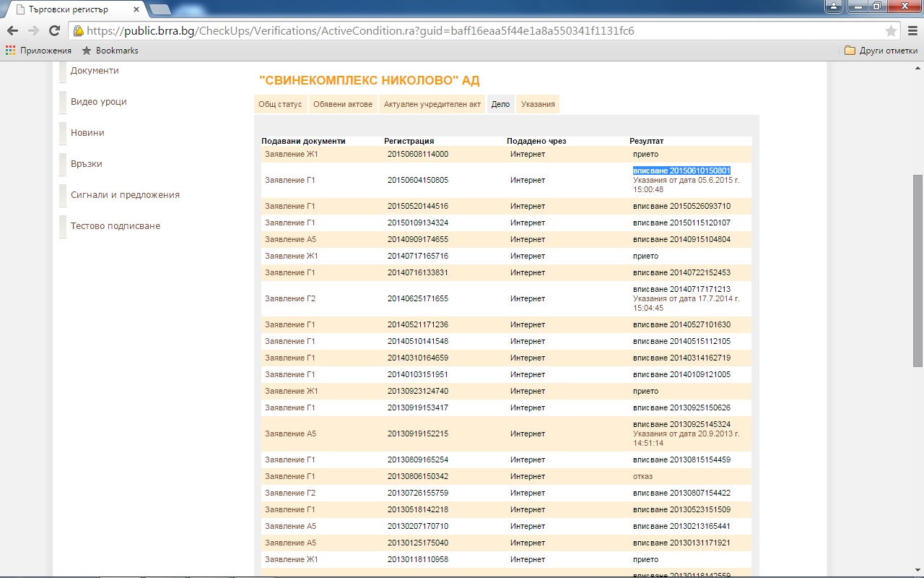Open Сигнали и предложения sidebar link
Viewport: 924px width, 578px height.
125,195
